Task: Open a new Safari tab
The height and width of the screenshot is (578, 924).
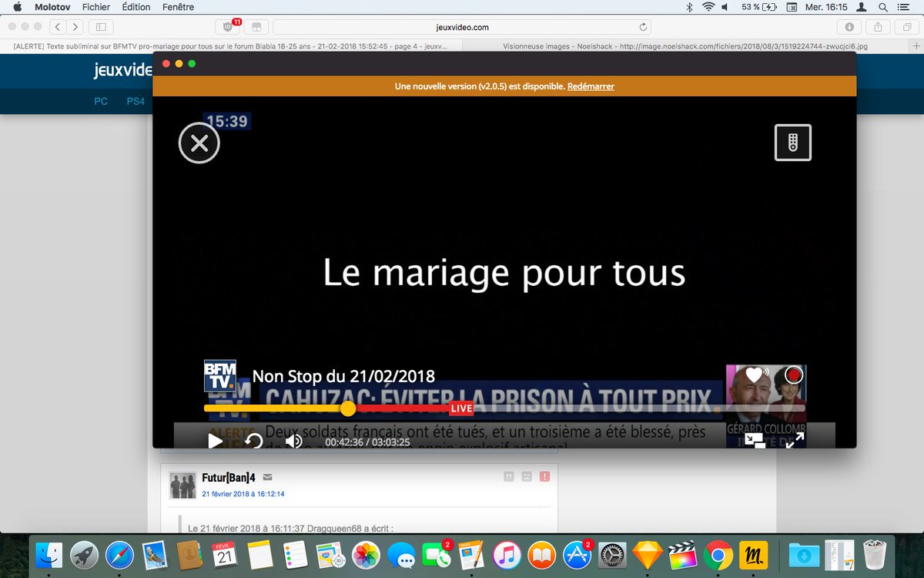Action: 917,46
